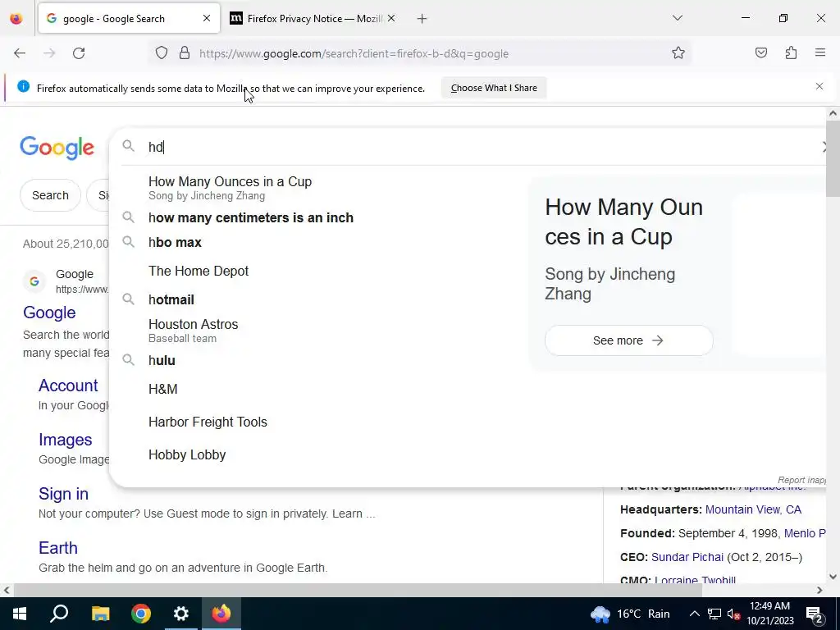Click magnifier icon in search box

click(x=128, y=146)
